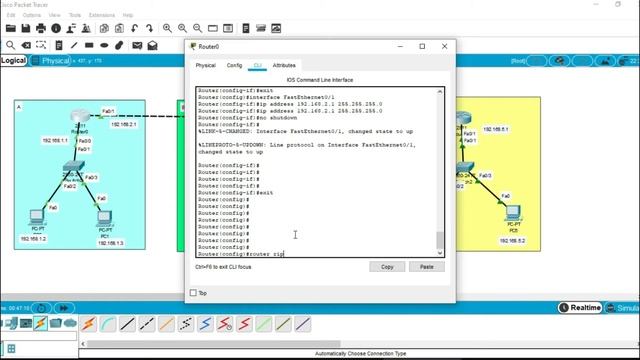Switch to the Logical workspace tab
This screenshot has width=640, height=360.
click(13, 60)
